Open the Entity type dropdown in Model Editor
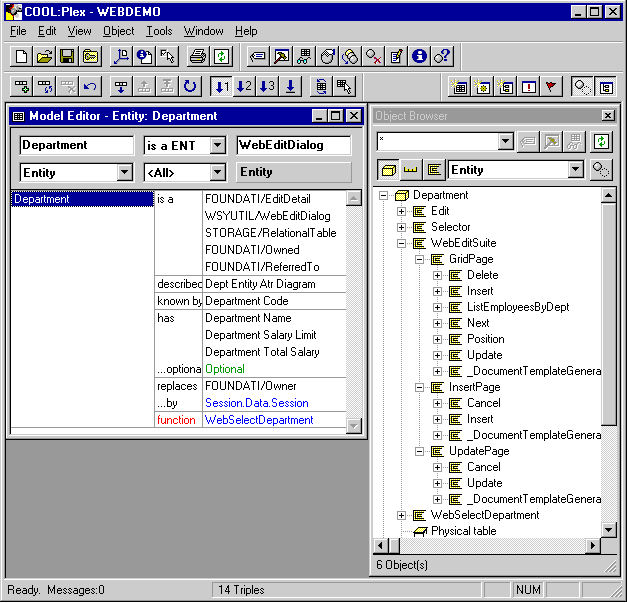This screenshot has width=627, height=603. [124, 173]
